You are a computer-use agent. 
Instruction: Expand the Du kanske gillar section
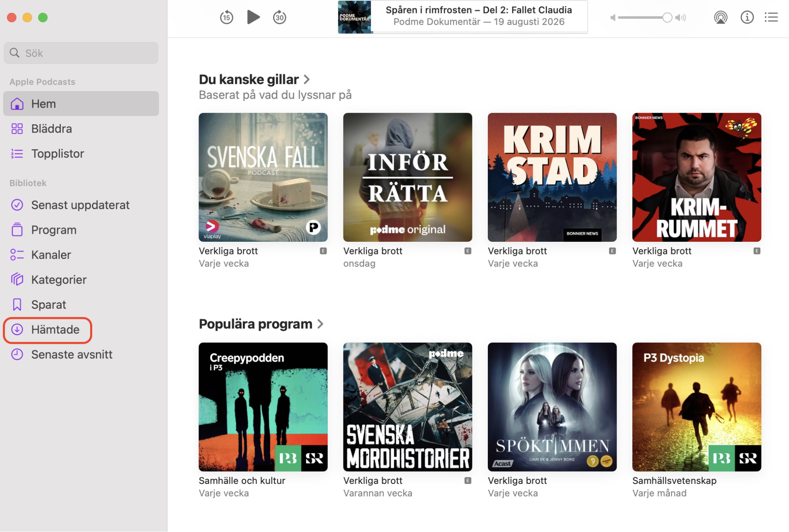pyautogui.click(x=254, y=79)
